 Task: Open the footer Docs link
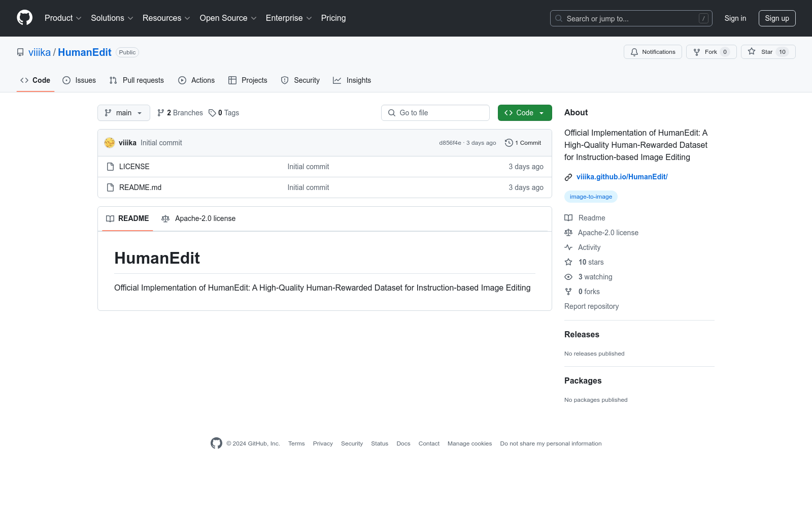(x=403, y=443)
